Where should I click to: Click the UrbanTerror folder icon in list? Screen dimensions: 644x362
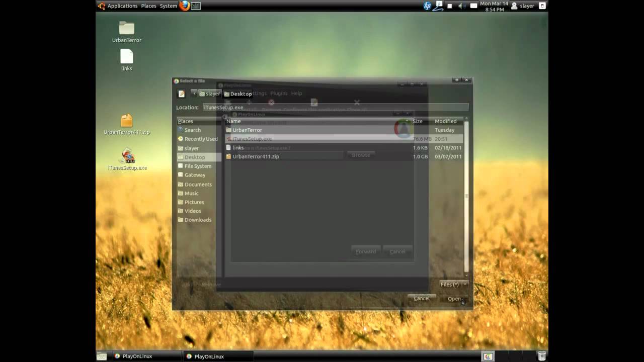tap(228, 130)
